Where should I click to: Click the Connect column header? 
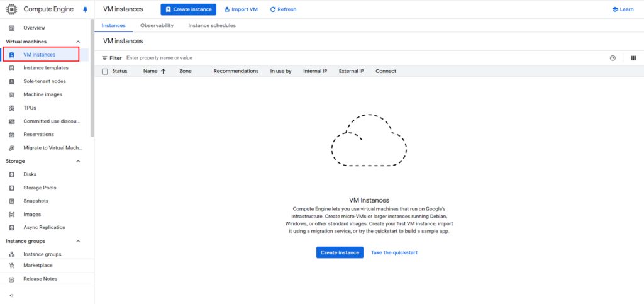click(386, 71)
